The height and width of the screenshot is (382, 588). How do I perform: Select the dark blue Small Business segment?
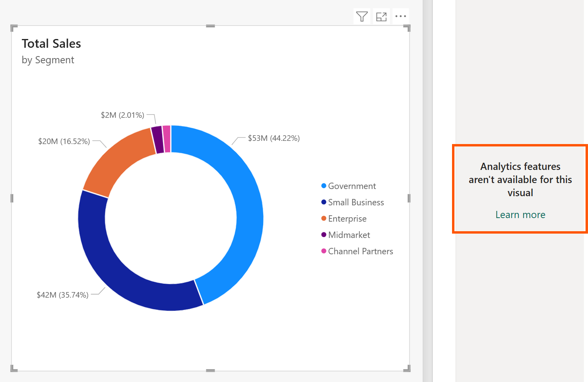(x=99, y=247)
